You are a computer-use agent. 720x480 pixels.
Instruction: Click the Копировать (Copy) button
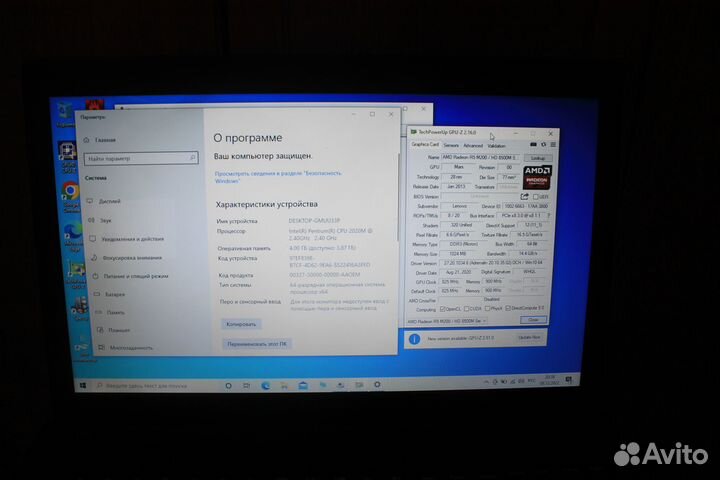click(x=241, y=324)
